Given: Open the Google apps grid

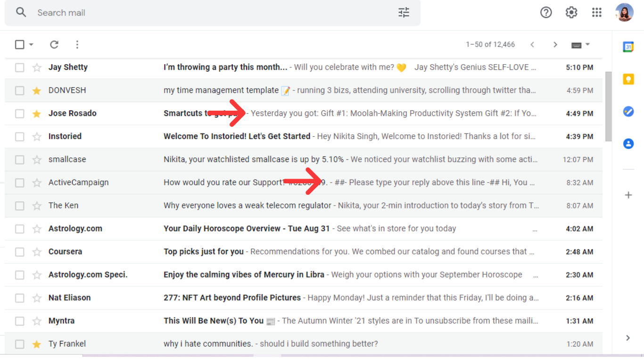Looking at the screenshot, I should pyautogui.click(x=597, y=12).
